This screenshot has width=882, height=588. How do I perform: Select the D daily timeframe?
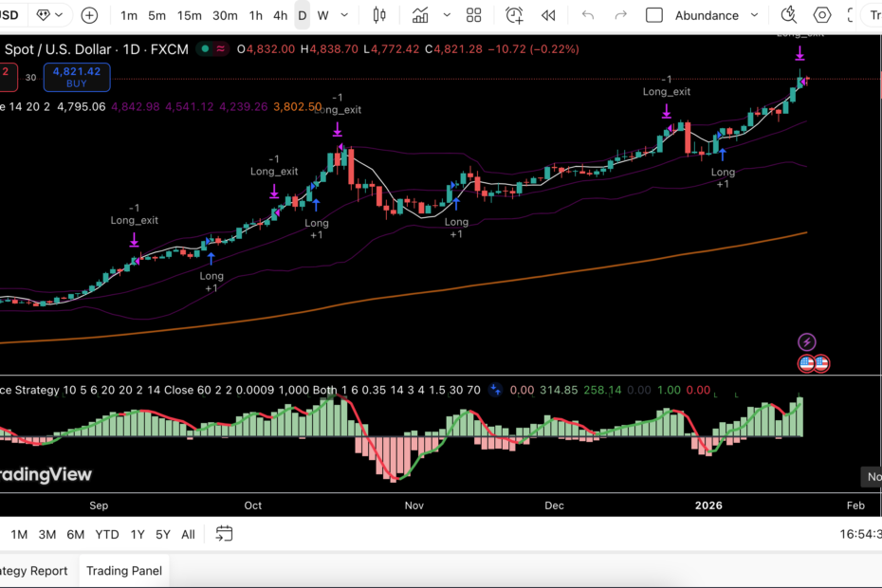302,15
